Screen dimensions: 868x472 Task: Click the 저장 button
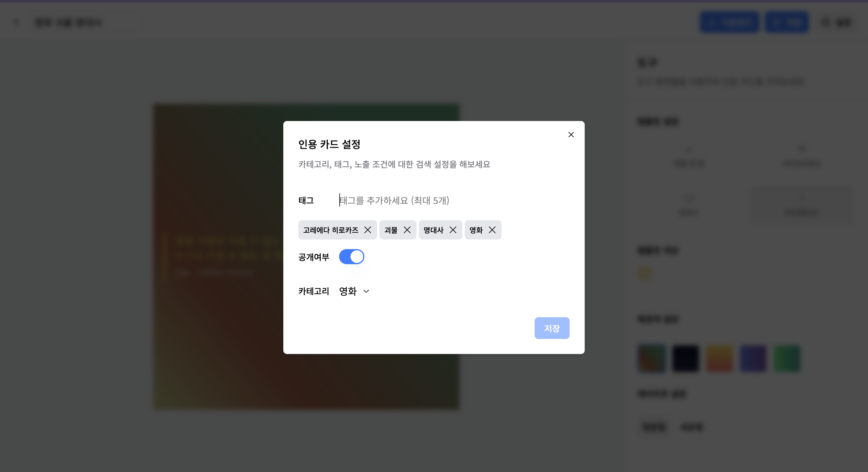[552, 328]
